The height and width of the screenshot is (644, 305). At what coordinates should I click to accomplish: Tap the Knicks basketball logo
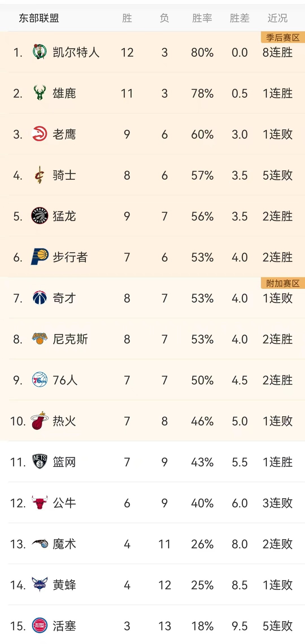click(x=40, y=339)
